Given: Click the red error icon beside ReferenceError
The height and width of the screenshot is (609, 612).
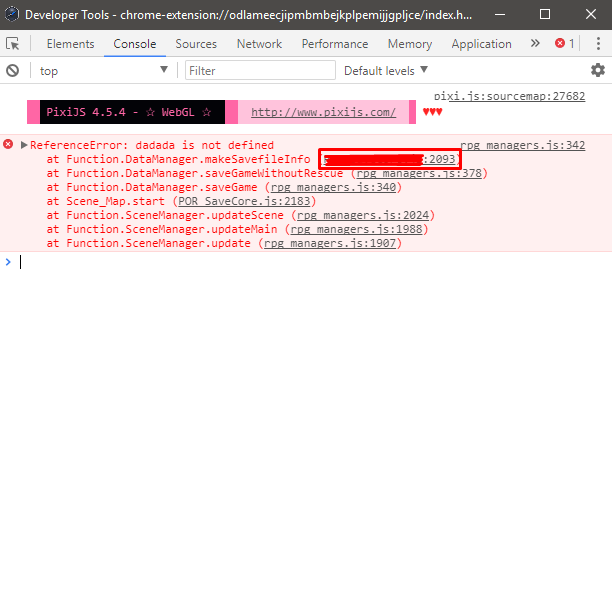Looking at the screenshot, I should click(8, 145).
